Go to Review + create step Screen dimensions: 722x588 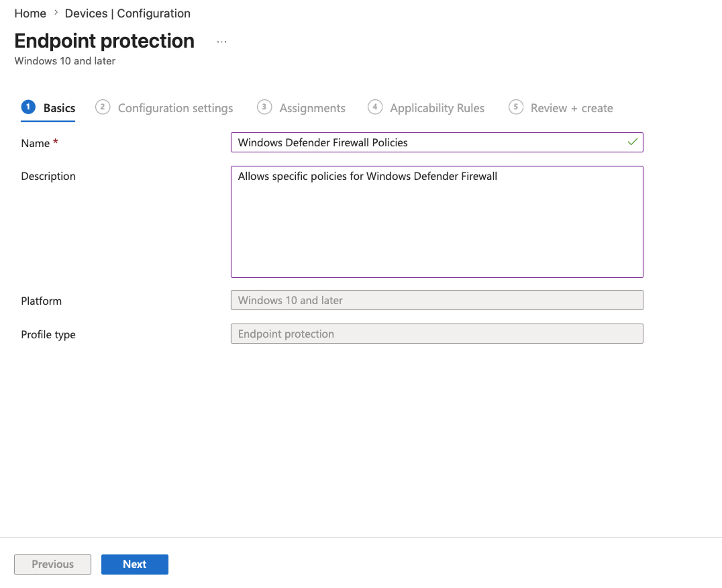[561, 108]
